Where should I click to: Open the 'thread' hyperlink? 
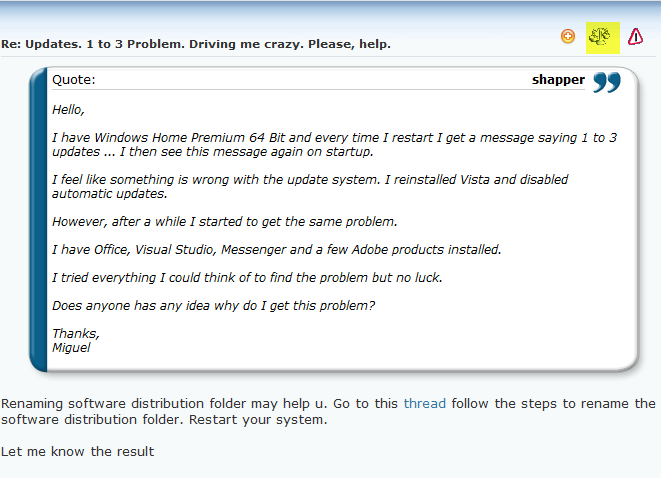[425, 403]
